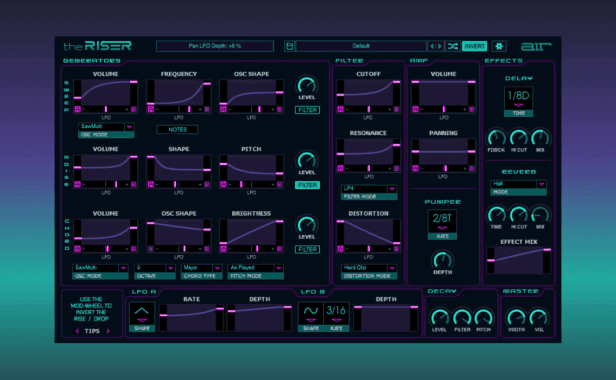Toggle LFO B on Amp Panning
616x380 pixels.
click(x=471, y=168)
